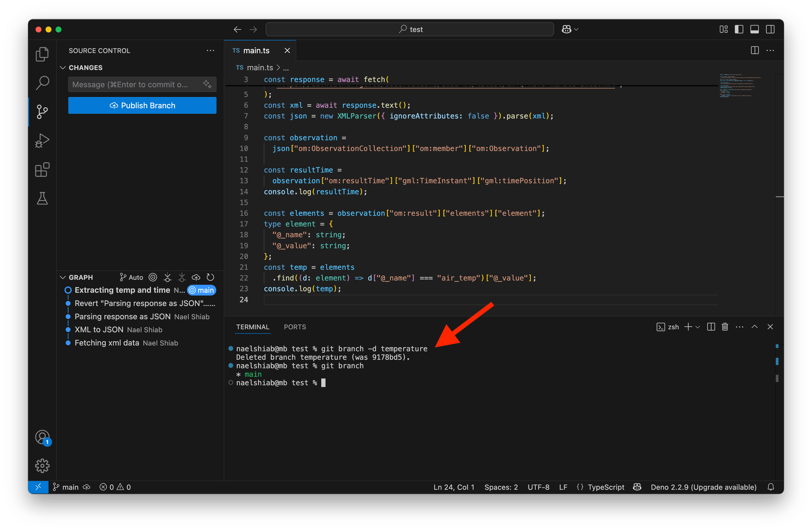Fetch from remote in Graph toolbar
812x531 pixels.
(167, 277)
